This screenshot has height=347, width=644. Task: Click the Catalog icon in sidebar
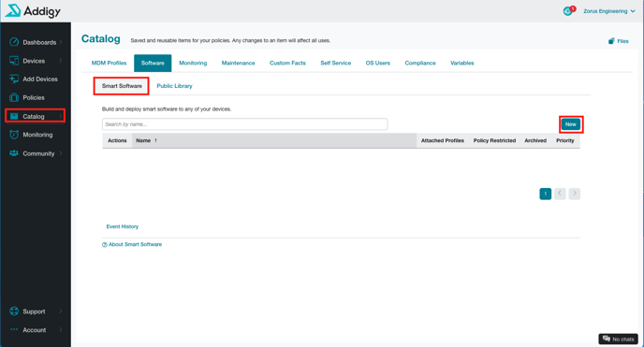point(14,116)
